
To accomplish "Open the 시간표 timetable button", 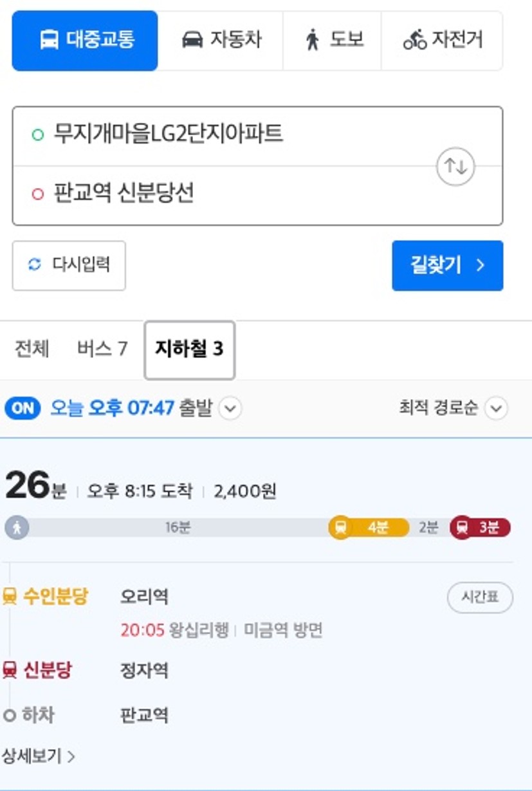I will click(480, 598).
